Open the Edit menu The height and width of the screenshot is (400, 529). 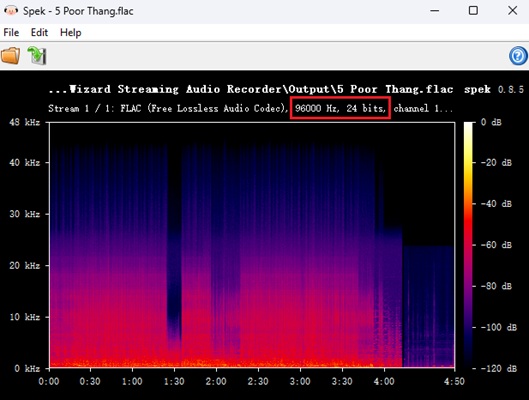[x=39, y=33]
